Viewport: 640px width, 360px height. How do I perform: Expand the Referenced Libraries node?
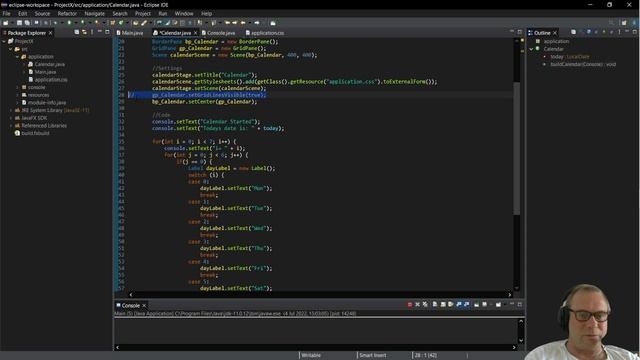click(11, 126)
